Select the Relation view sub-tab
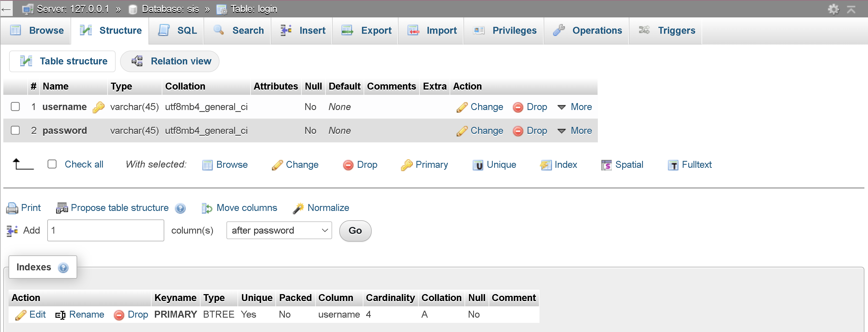This screenshot has height=332, width=868. [170, 61]
